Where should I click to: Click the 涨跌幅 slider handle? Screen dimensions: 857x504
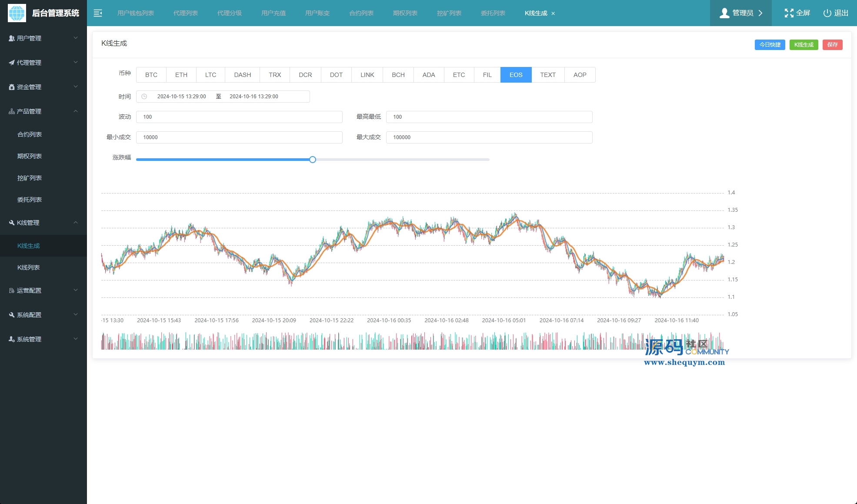tap(313, 160)
